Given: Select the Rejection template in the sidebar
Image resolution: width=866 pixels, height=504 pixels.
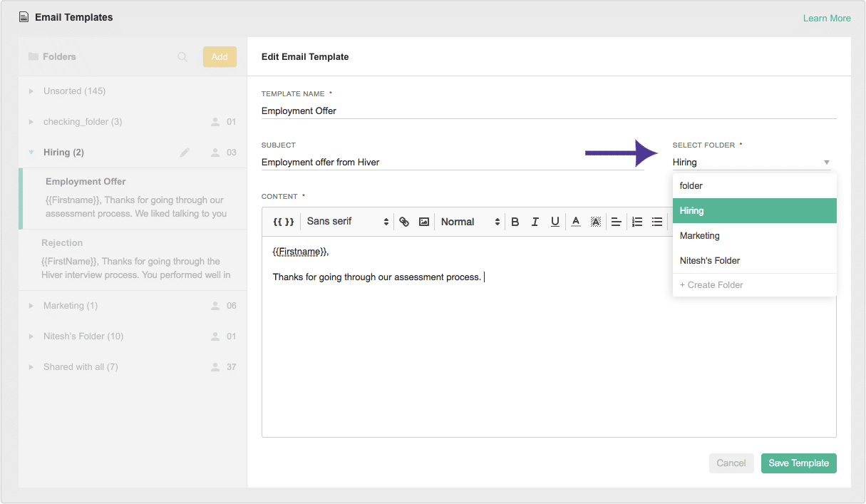Looking at the screenshot, I should click(x=62, y=242).
